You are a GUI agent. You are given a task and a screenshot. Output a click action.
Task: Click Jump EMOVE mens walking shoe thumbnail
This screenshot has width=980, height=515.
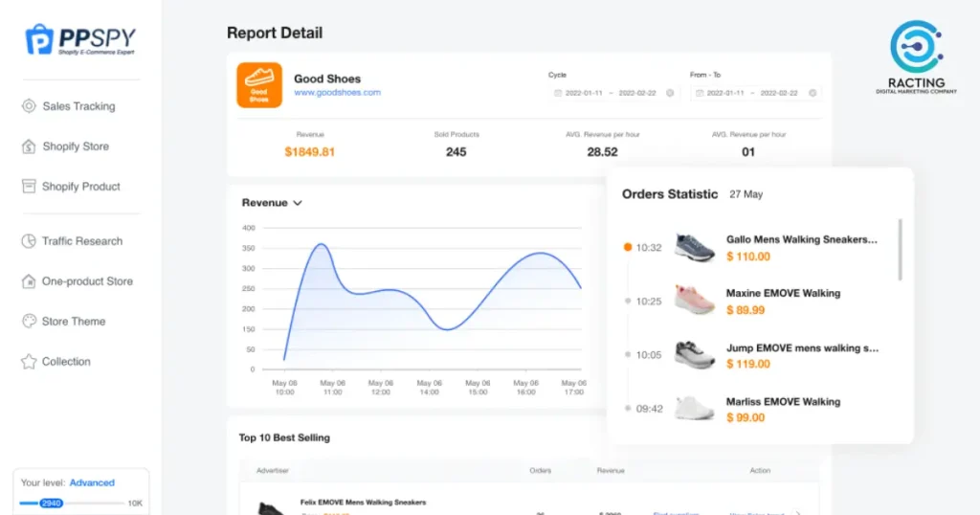[695, 355]
